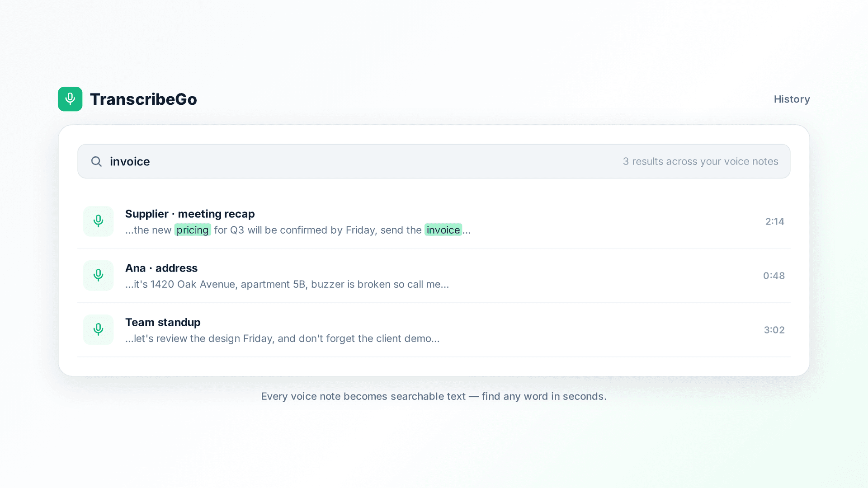Click the '3 results across your voice notes' text
Screen dimensions: 868x488
pos(700,161)
